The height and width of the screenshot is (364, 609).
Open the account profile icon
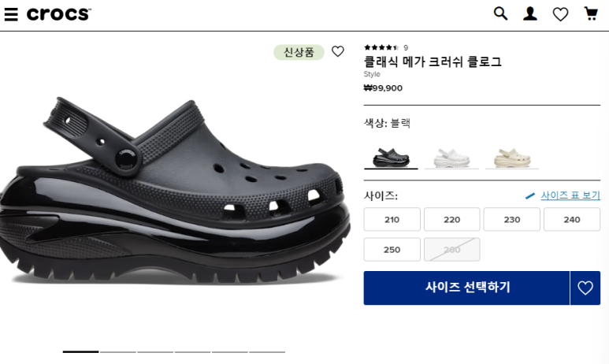point(529,13)
